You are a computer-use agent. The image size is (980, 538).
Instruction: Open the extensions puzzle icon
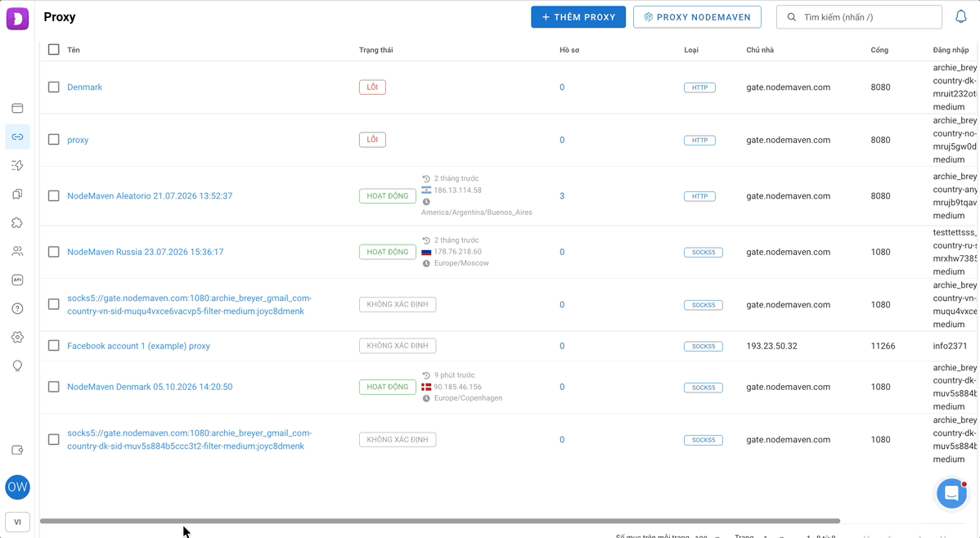click(17, 222)
